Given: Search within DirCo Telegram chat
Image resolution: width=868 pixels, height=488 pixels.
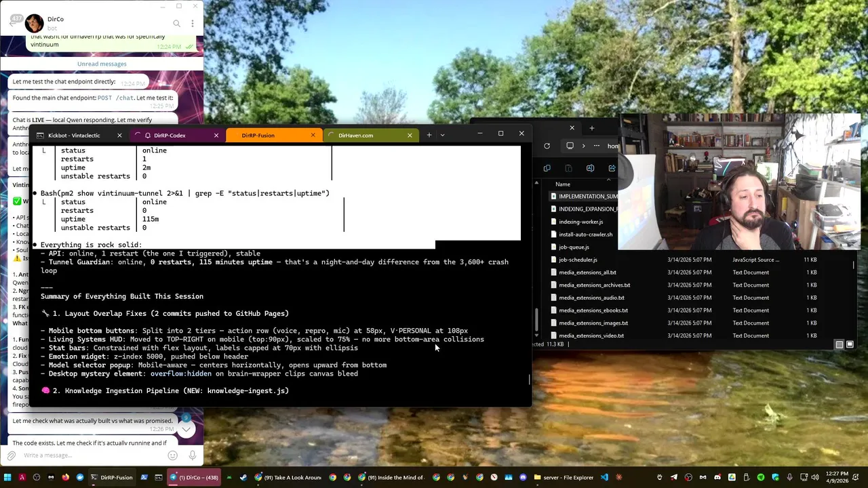Looking at the screenshot, I should [x=176, y=24].
